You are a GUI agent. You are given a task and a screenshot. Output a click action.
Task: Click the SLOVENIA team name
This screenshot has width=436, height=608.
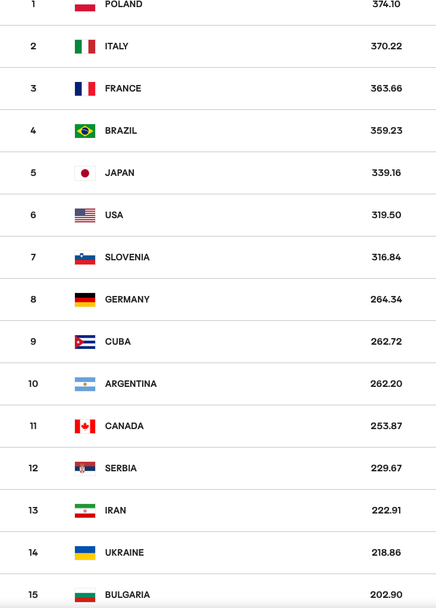(x=127, y=257)
